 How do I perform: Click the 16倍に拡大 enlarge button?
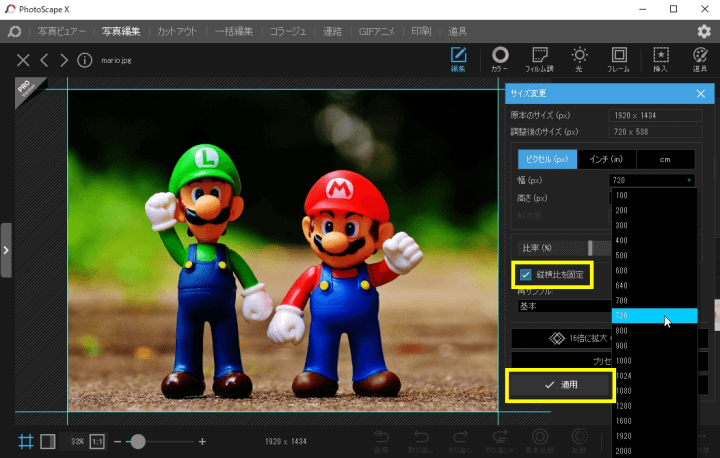[562, 339]
